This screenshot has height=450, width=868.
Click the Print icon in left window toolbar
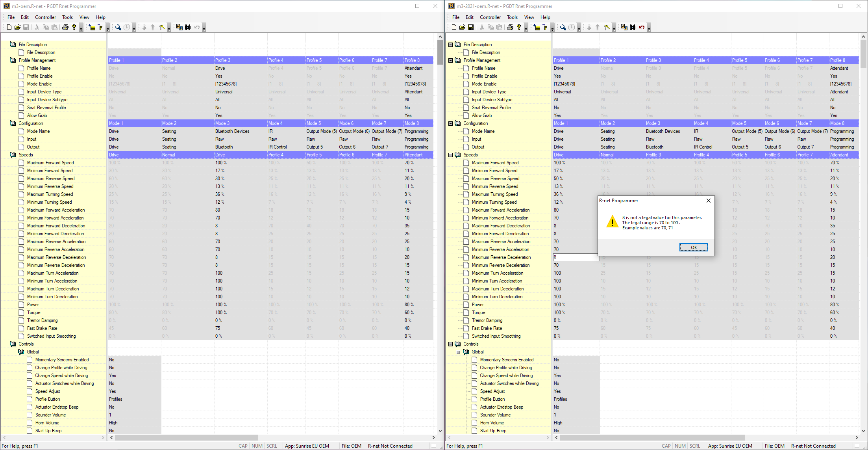click(x=65, y=27)
